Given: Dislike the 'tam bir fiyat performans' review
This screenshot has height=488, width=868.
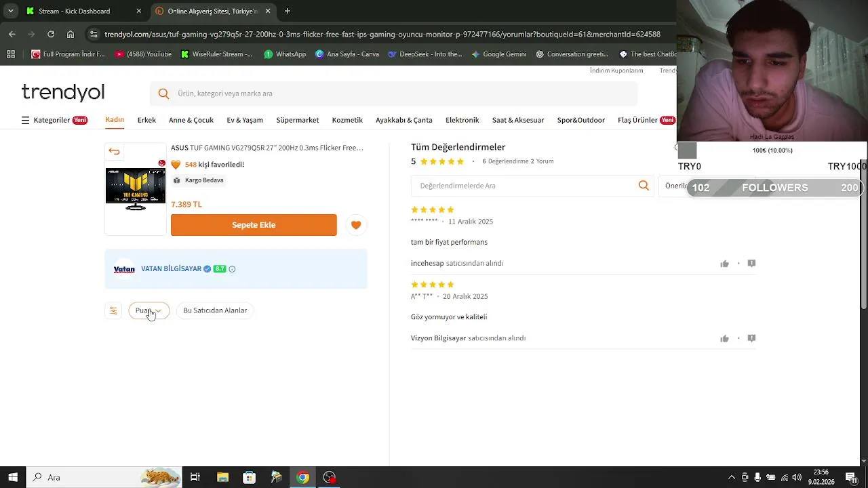Looking at the screenshot, I should [751, 264].
